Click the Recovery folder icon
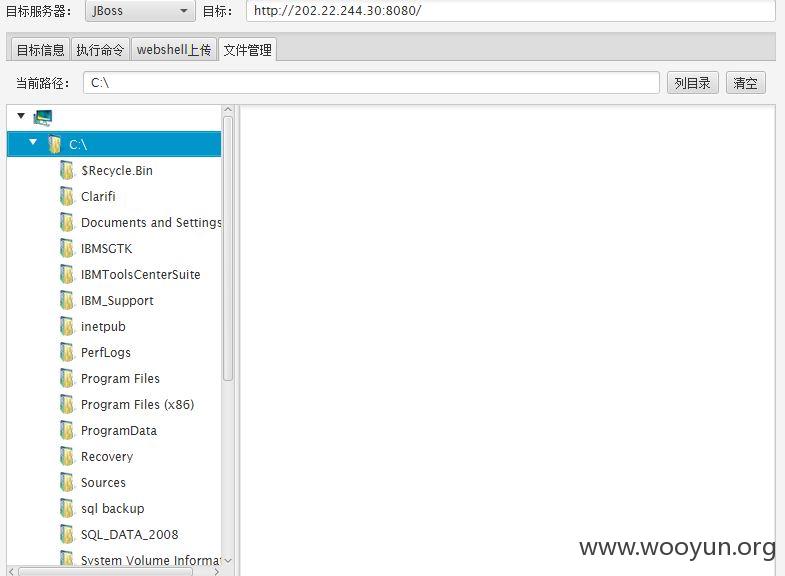 click(x=67, y=456)
